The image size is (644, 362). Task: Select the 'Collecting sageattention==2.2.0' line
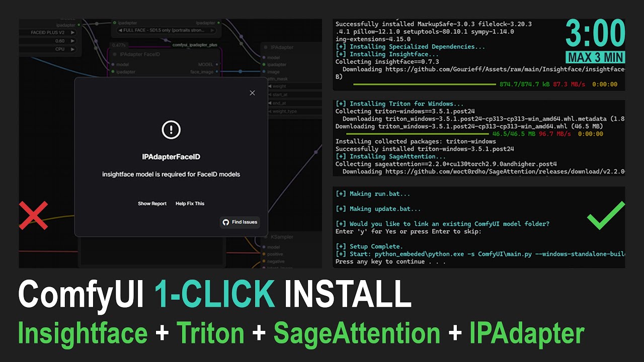click(x=446, y=164)
